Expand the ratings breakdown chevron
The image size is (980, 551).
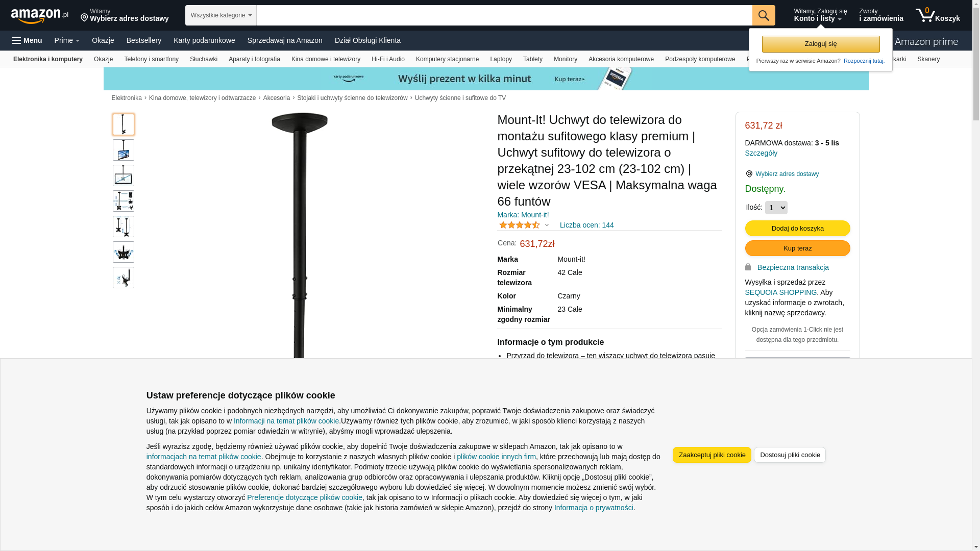(547, 225)
